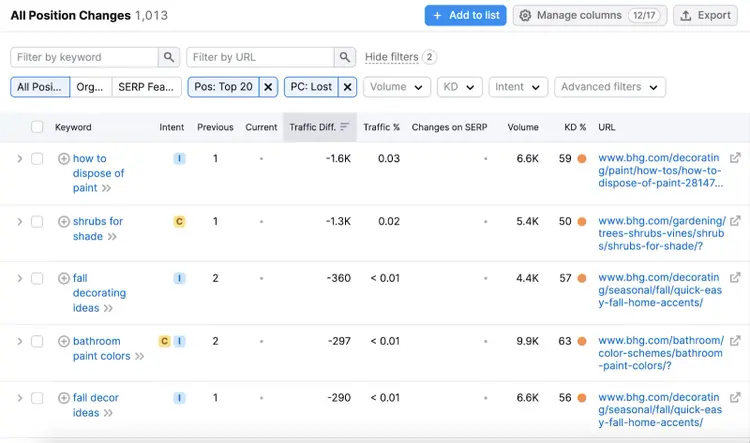Click the Commercial intent badge for 'bathroom paint colors'
Viewport: 750px width, 443px height.
[165, 341]
